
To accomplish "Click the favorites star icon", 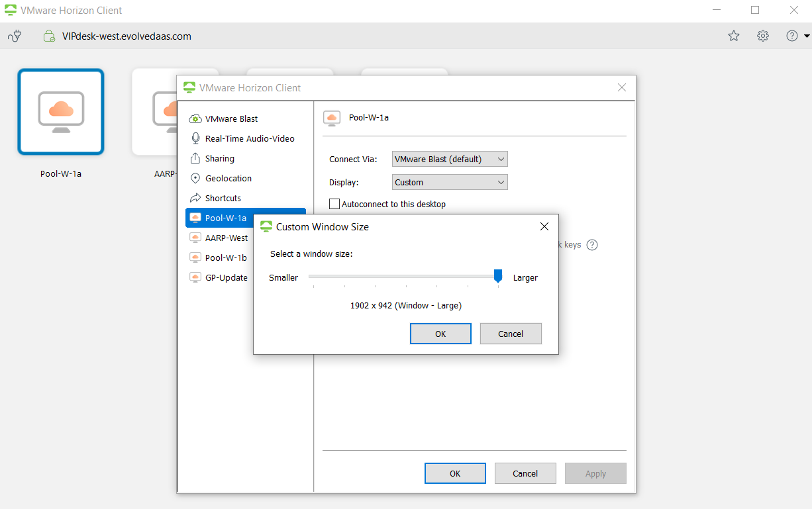I will click(734, 36).
